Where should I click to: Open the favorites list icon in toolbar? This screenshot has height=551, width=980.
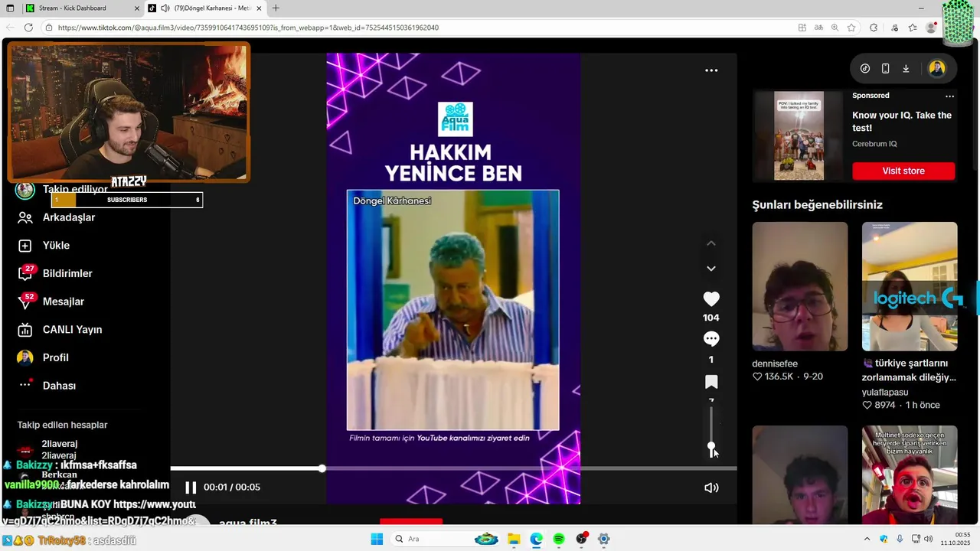[x=913, y=28]
